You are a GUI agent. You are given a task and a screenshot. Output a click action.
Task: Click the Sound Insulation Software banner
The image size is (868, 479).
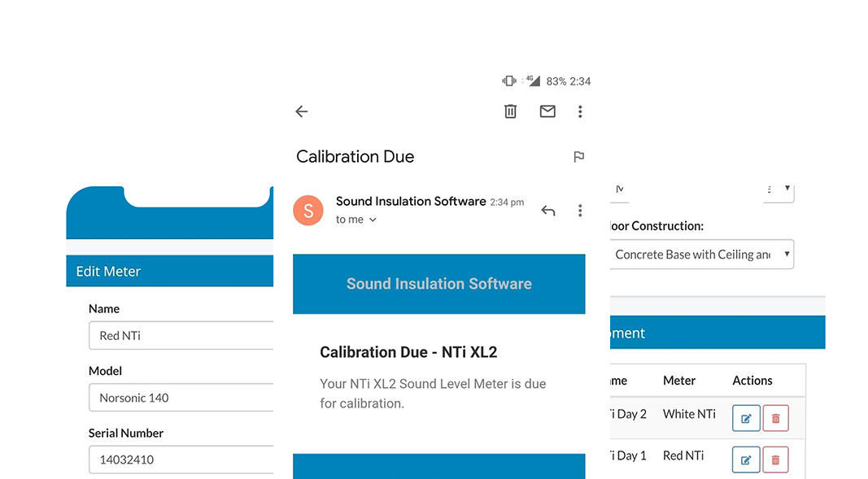(438, 284)
